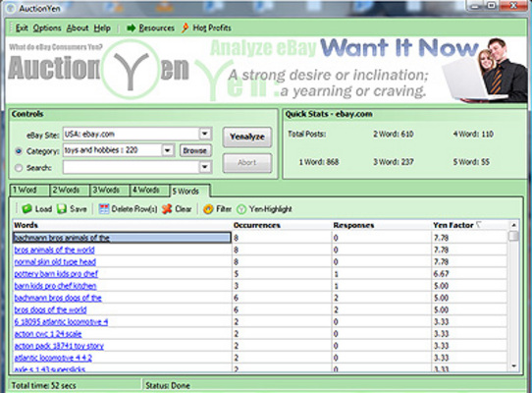The width and height of the screenshot is (532, 393).
Task: Click the Abort button
Action: (247, 163)
